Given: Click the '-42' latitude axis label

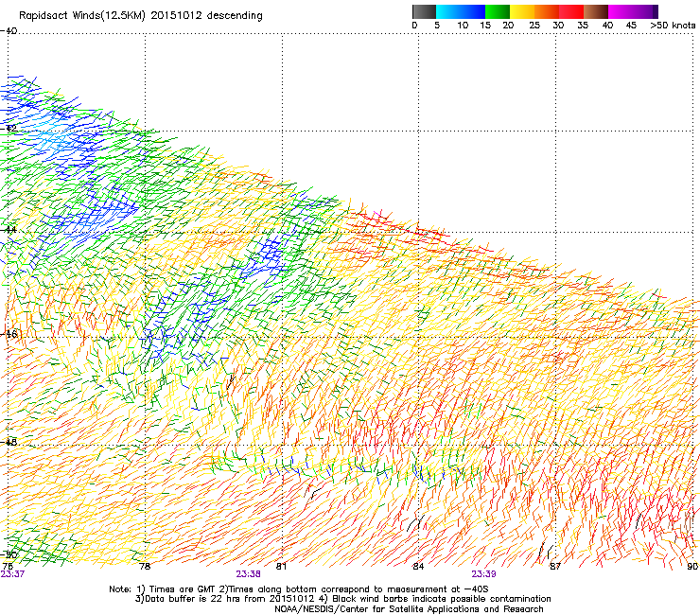Looking at the screenshot, I should (x=9, y=128).
